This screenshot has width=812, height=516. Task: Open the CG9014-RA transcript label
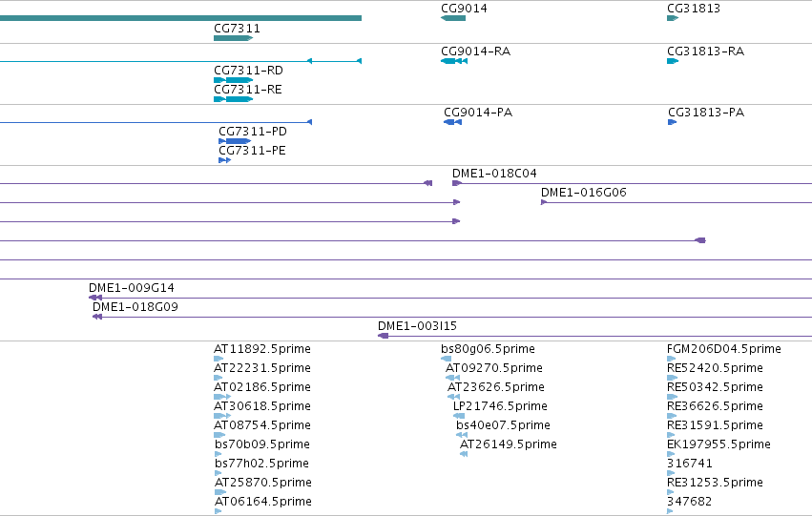pos(475,52)
